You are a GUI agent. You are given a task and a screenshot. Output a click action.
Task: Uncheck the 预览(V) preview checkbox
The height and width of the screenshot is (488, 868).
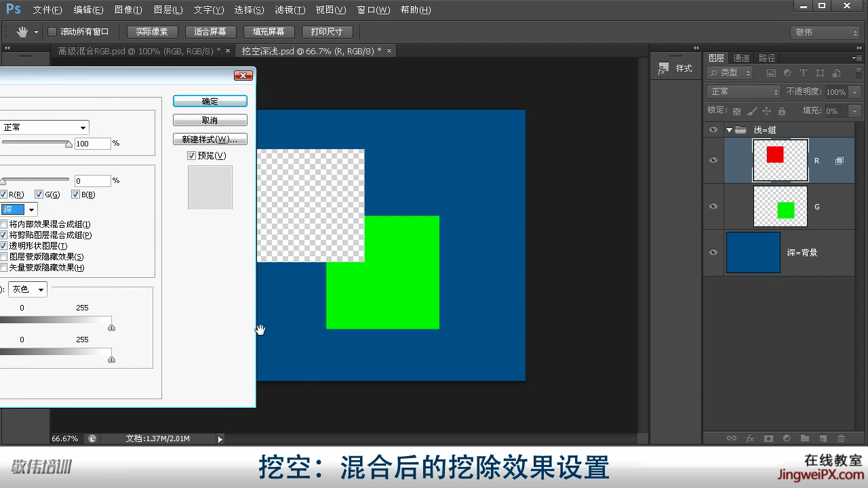(x=191, y=156)
